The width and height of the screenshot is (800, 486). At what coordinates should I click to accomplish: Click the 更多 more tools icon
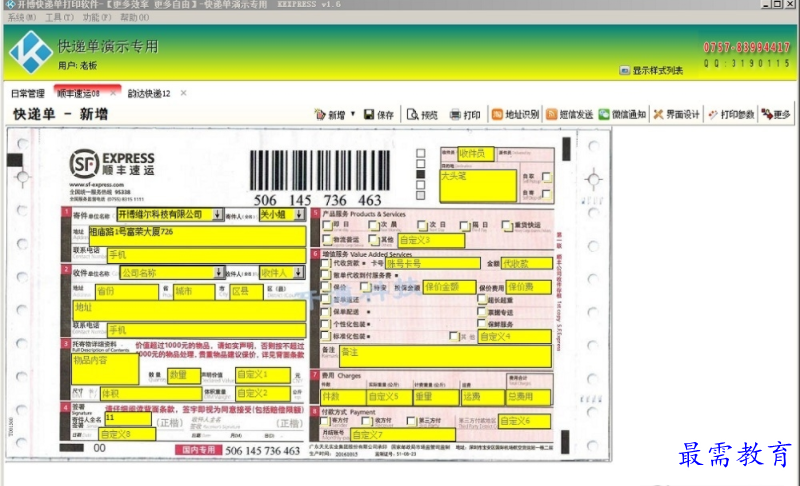pos(767,115)
